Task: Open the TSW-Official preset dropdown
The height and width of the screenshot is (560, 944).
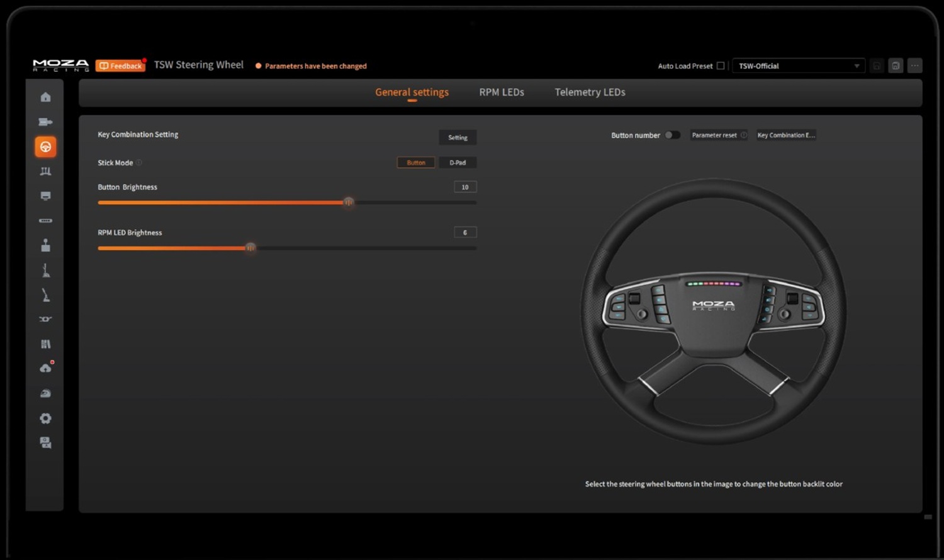Action: pos(799,66)
